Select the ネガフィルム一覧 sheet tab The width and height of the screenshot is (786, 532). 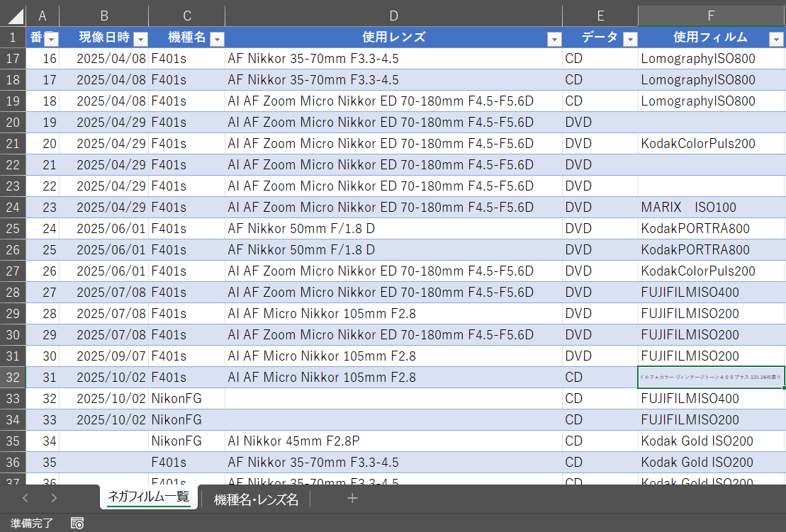pos(148,497)
